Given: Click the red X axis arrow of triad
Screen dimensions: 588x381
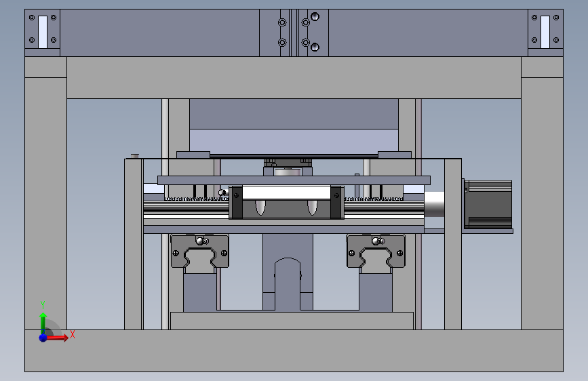Looking at the screenshot, I should (x=57, y=338).
